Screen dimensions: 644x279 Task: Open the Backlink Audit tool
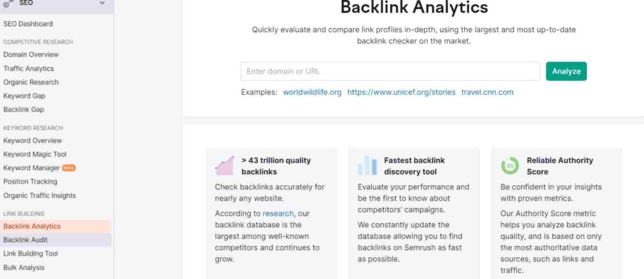25,240
